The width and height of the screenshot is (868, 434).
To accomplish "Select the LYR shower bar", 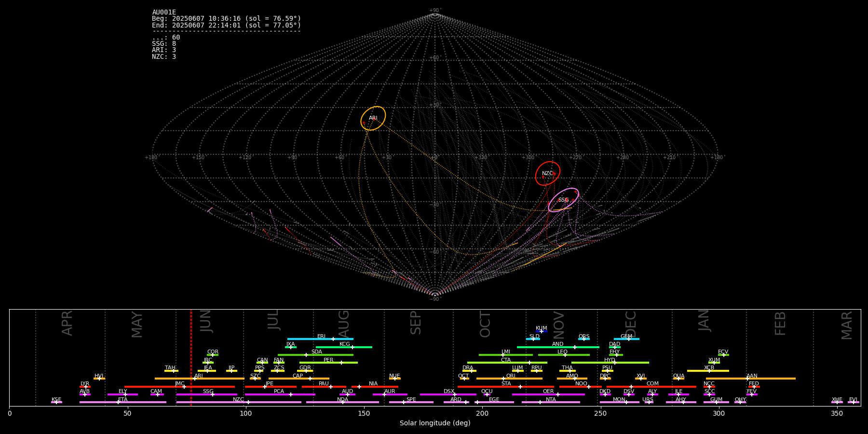I will coord(85,387).
